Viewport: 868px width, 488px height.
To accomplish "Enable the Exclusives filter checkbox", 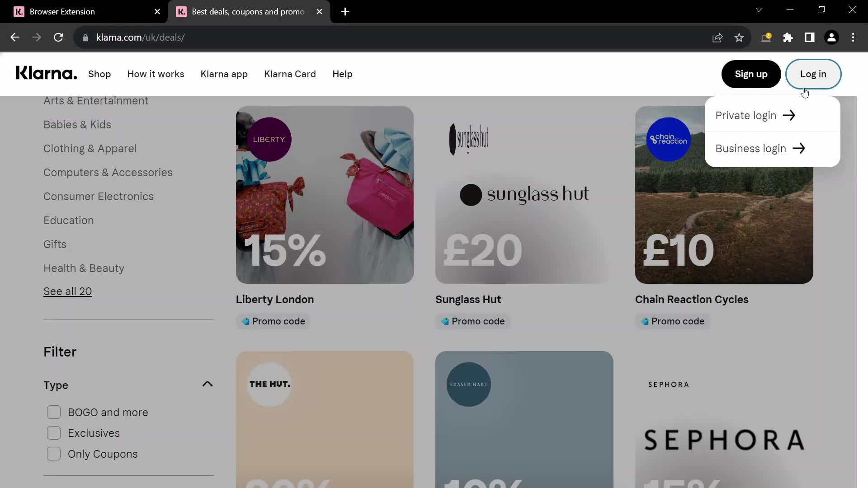I will pyautogui.click(x=54, y=432).
